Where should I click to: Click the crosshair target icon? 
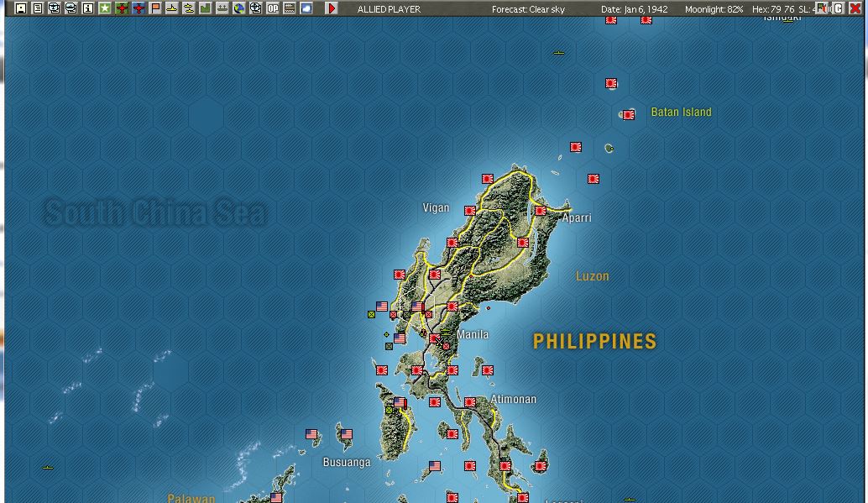point(256,8)
